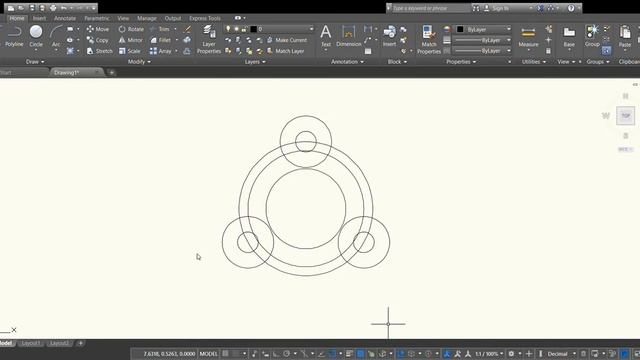Select the Arc drawing tool
The image size is (640, 360).
pyautogui.click(x=56, y=36)
